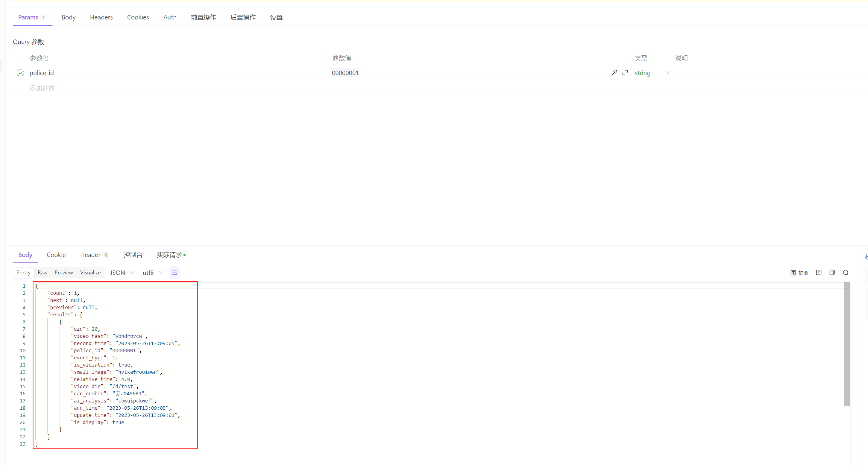Viewport: 868px width, 465px height.
Task: Click the "is_display": true line
Action: 97,422
